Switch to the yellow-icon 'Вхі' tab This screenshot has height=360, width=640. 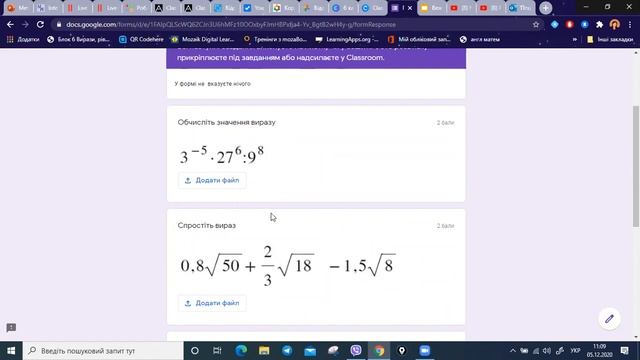(431, 8)
